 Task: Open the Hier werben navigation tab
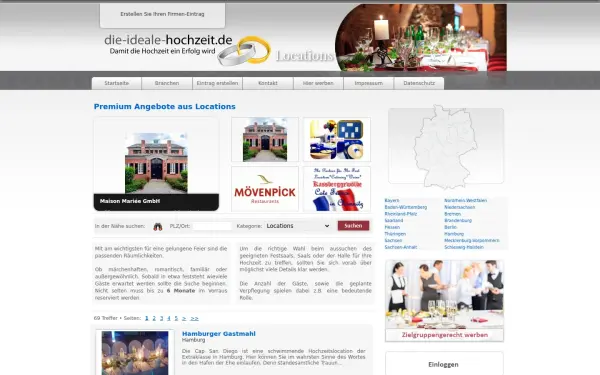[318, 83]
